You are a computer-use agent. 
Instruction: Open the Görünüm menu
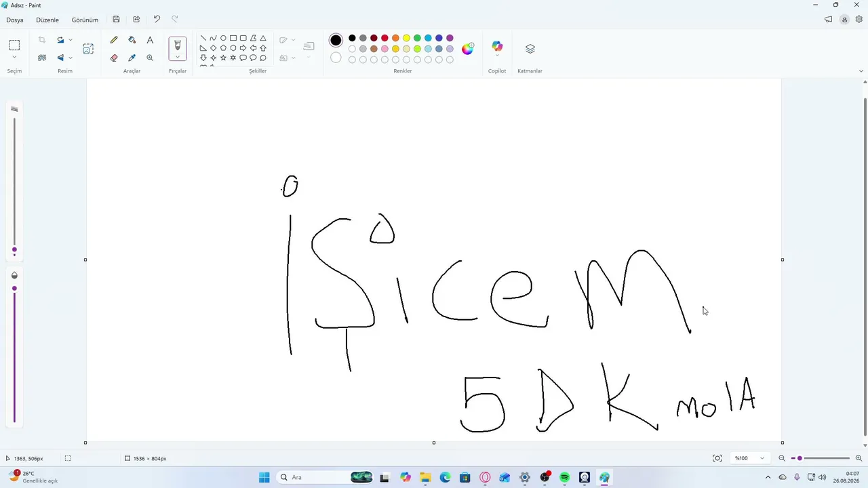85,20
